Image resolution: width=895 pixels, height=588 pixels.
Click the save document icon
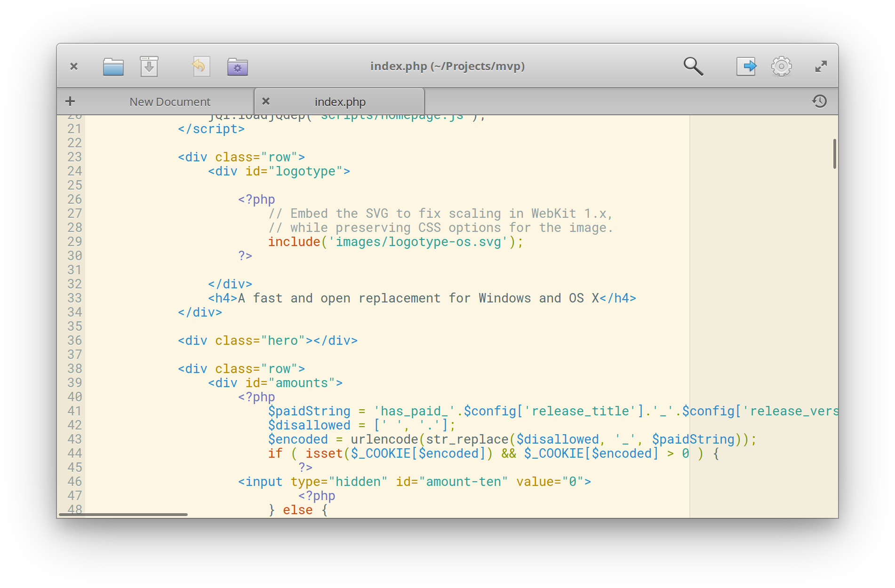point(149,66)
